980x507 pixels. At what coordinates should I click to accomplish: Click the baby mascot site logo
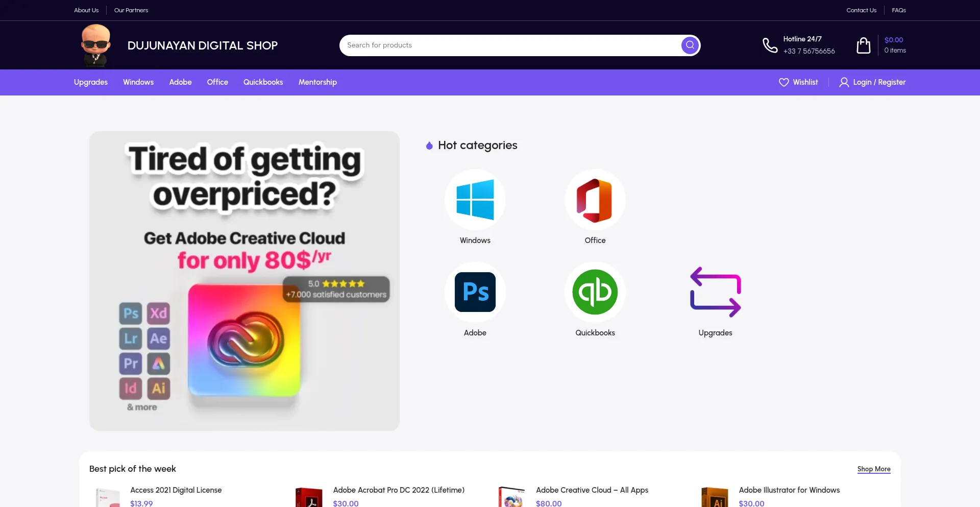click(x=95, y=45)
